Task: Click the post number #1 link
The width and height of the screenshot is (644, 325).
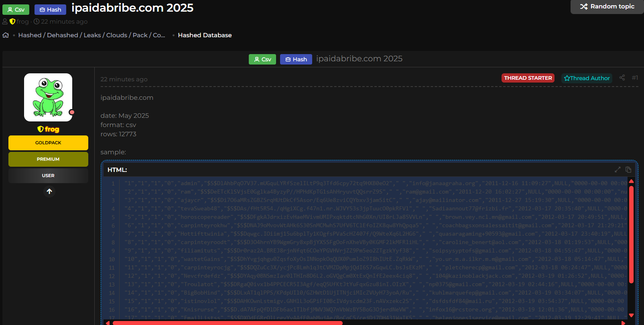Action: tap(634, 78)
